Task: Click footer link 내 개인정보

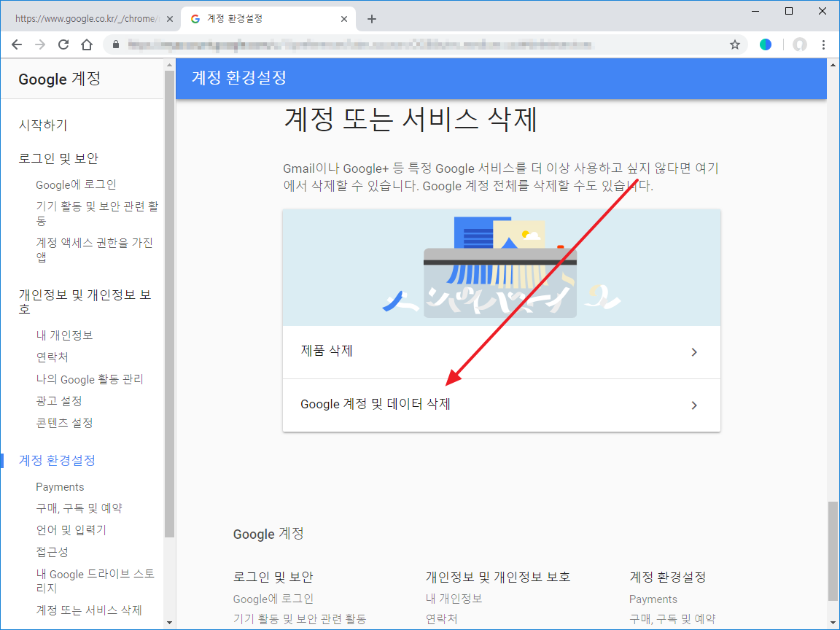Action: [x=454, y=599]
